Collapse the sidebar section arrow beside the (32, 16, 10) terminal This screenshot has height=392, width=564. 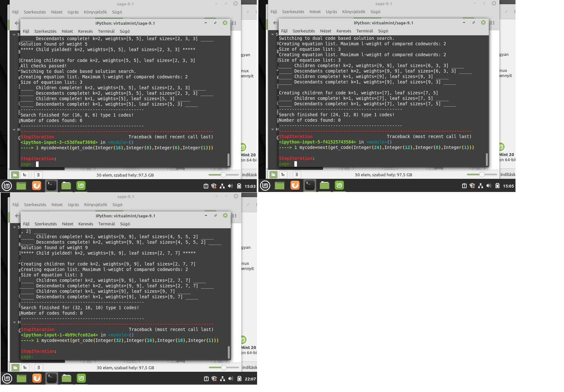[x=14, y=227]
